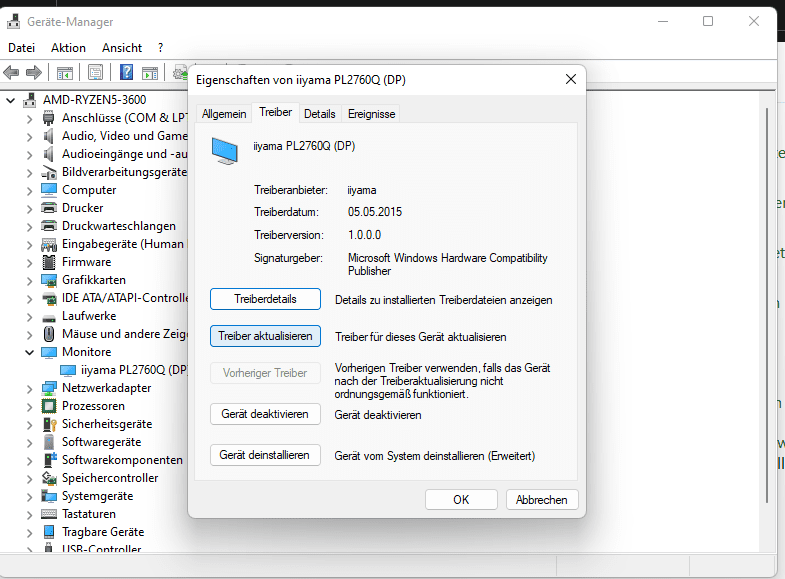The image size is (785, 579).
Task: Open the Datei menu
Action: click(x=22, y=48)
